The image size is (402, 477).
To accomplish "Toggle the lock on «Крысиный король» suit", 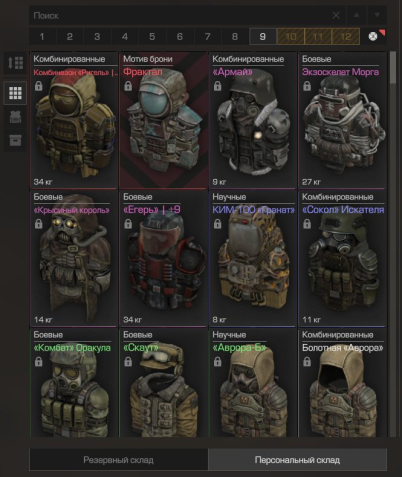I will 39,224.
